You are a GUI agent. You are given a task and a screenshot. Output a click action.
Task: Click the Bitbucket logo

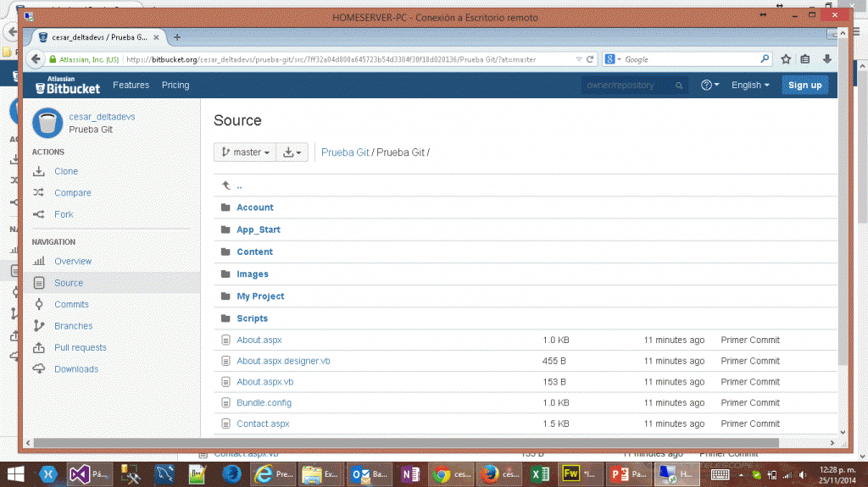[x=68, y=86]
